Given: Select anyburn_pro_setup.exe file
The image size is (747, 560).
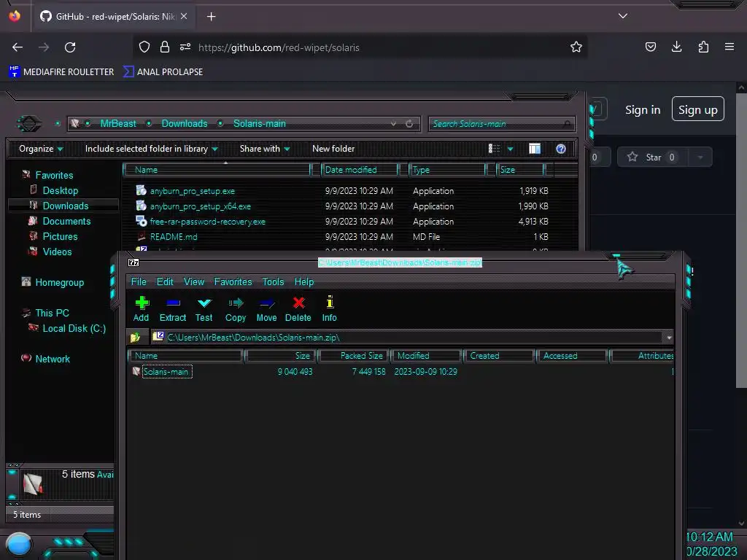Looking at the screenshot, I should (192, 191).
